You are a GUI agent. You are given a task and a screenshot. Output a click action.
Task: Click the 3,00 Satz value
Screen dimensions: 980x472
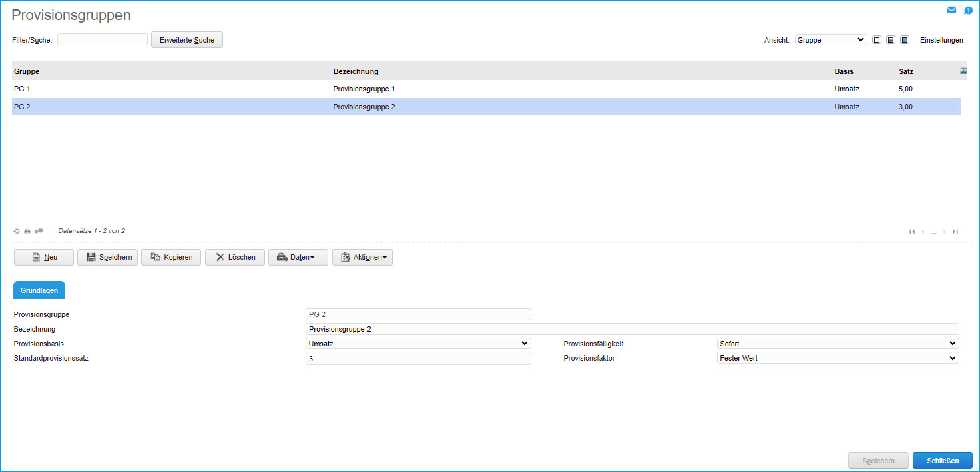click(906, 107)
